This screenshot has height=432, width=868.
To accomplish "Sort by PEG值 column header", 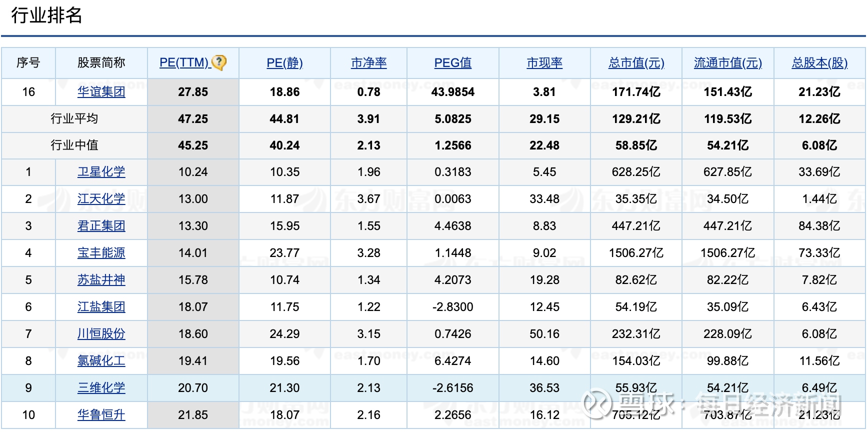I will (452, 63).
